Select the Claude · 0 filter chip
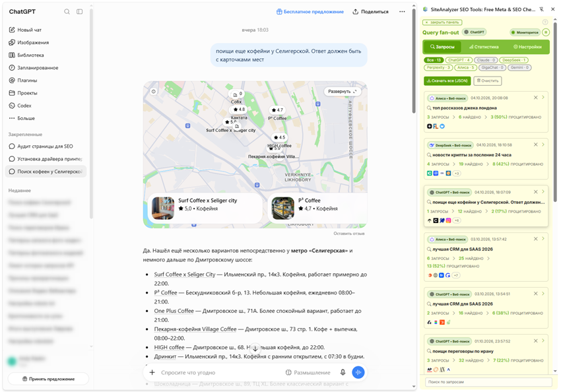Image resolution: width=561 pixels, height=392 pixels. pyautogui.click(x=486, y=60)
